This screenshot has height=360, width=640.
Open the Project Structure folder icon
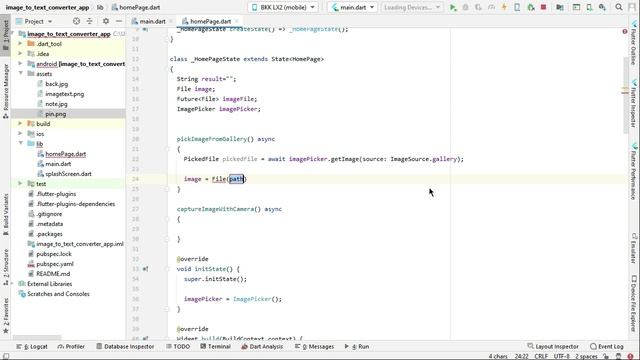(x=560, y=7)
